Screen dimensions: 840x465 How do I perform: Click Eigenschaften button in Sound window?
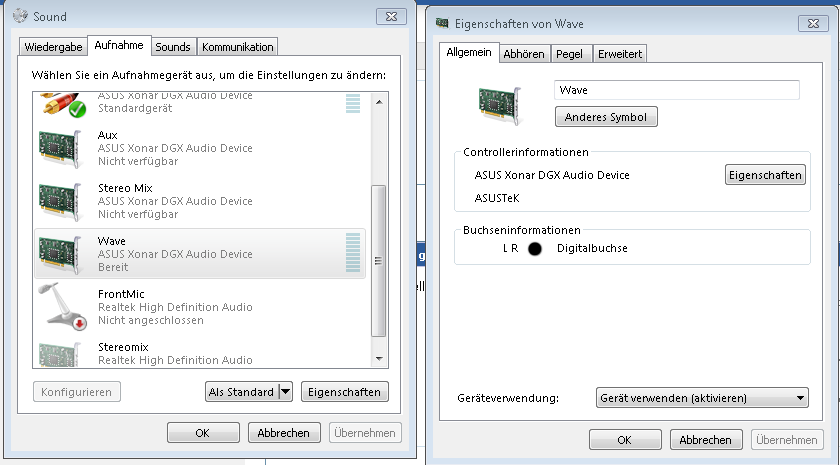(x=344, y=392)
